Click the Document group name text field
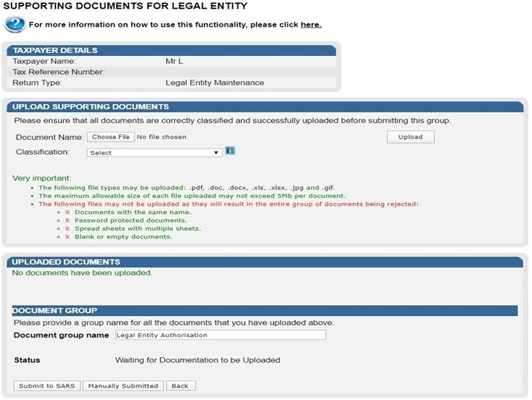The image size is (532, 400). tap(220, 335)
